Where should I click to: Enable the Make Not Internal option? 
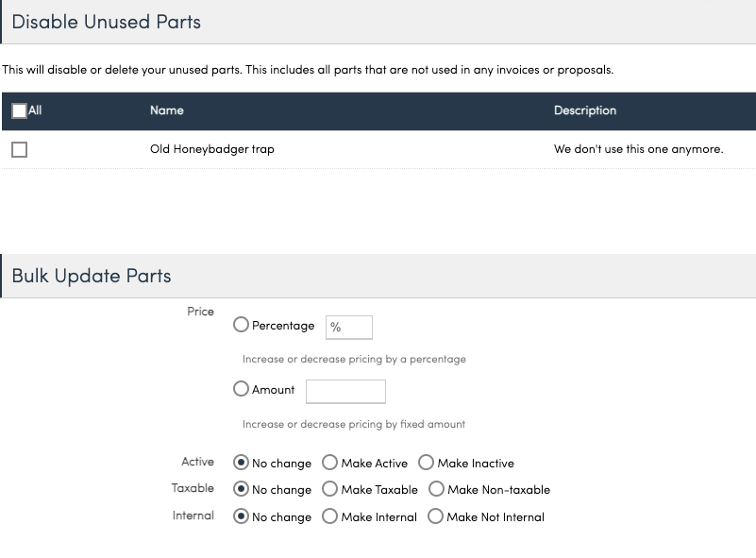(x=435, y=516)
